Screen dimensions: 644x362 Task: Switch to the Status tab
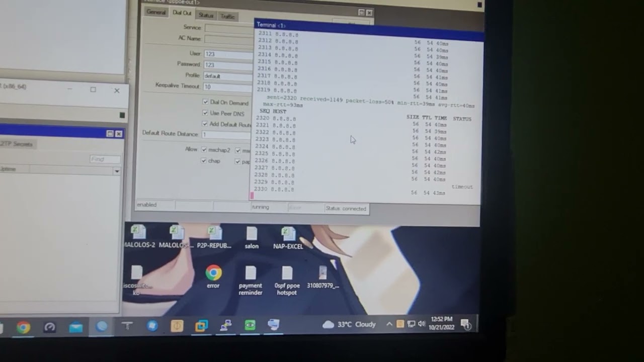coord(206,16)
